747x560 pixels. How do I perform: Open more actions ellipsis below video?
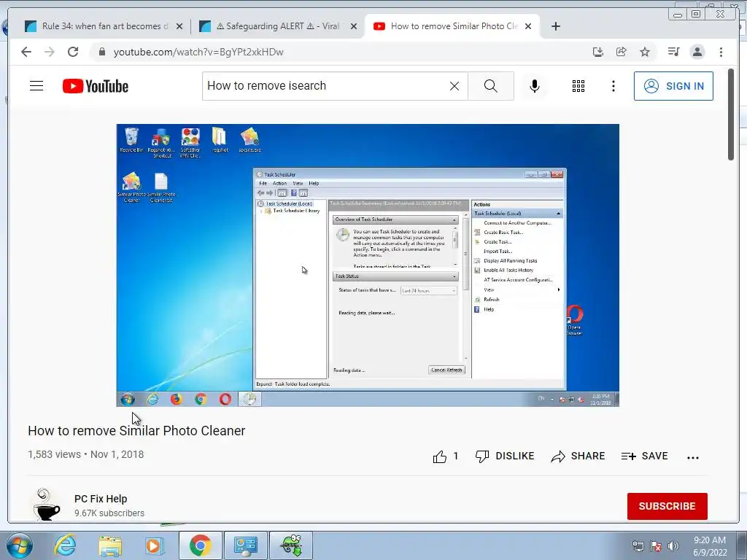coord(693,458)
